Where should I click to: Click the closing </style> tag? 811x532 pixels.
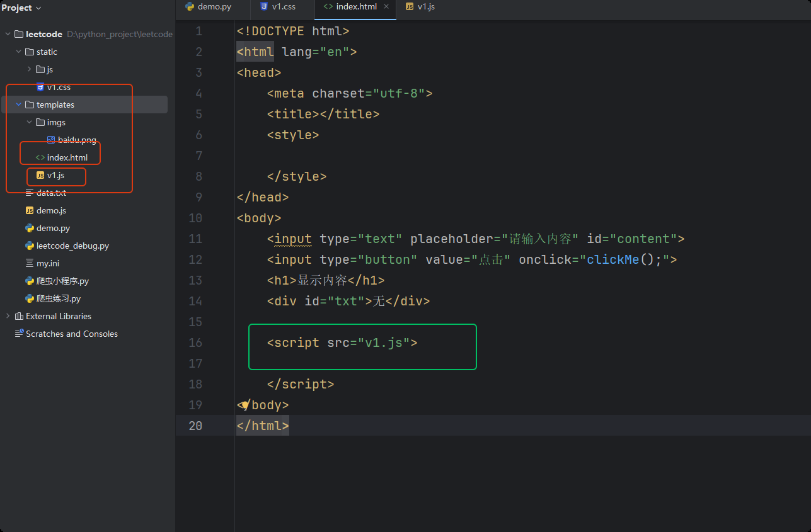(x=297, y=176)
